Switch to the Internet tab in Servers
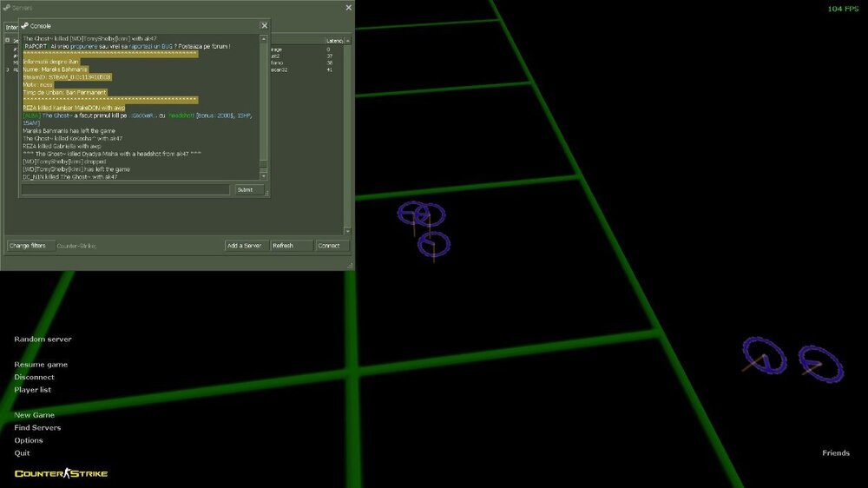Screen dimensions: 868x488 (x=10, y=27)
